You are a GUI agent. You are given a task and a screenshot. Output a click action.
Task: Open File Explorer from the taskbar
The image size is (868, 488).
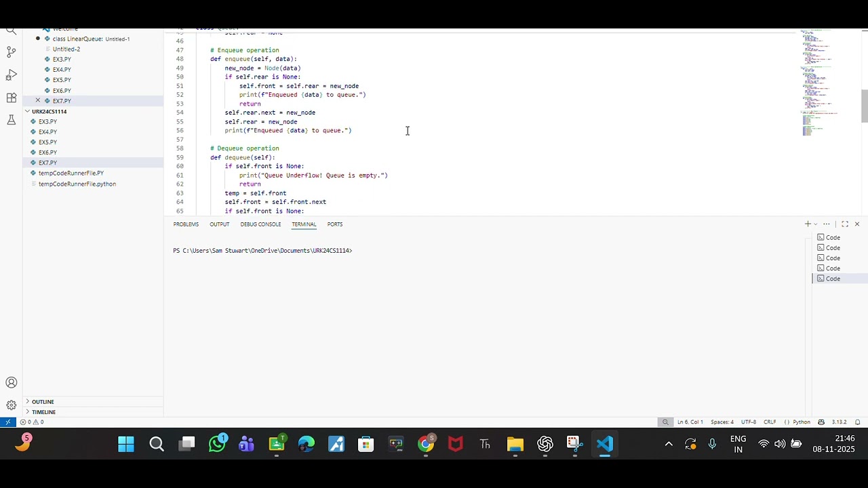click(515, 445)
